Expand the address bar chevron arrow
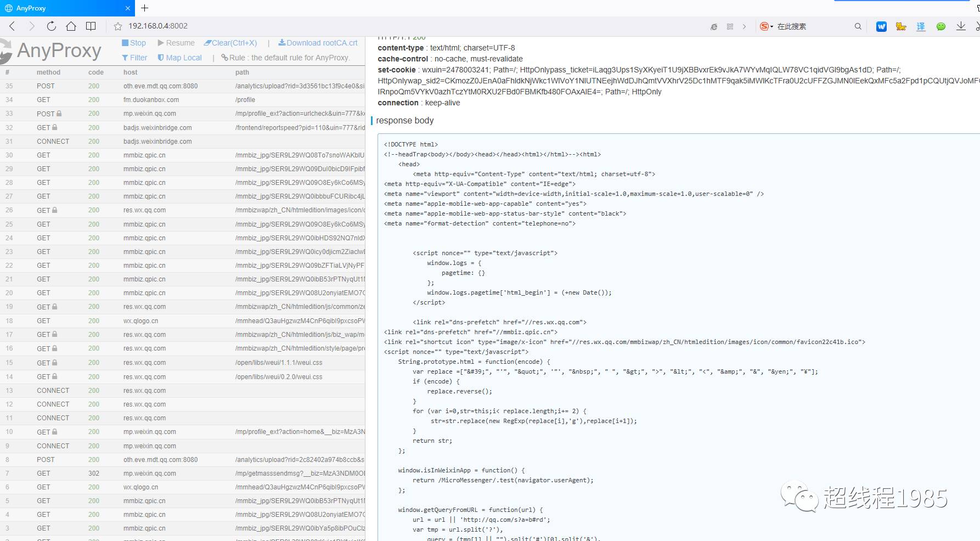Screen dimensions: 980x541 pos(744,26)
